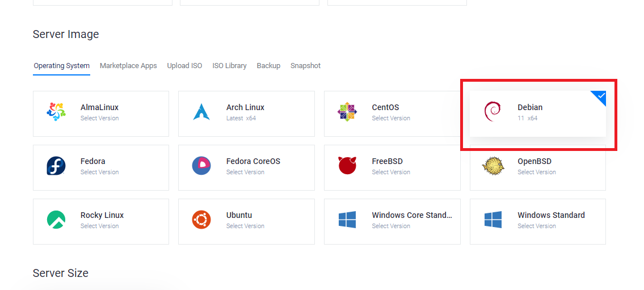
Task: Expand AlmaLinux Select Version dropdown
Action: pos(99,119)
